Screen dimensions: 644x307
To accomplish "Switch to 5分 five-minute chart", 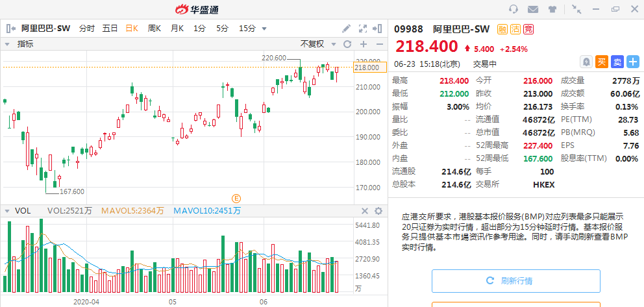I will (x=222, y=29).
